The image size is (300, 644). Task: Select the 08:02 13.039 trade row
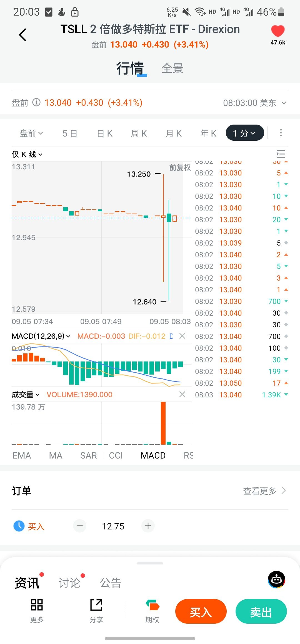(242, 243)
